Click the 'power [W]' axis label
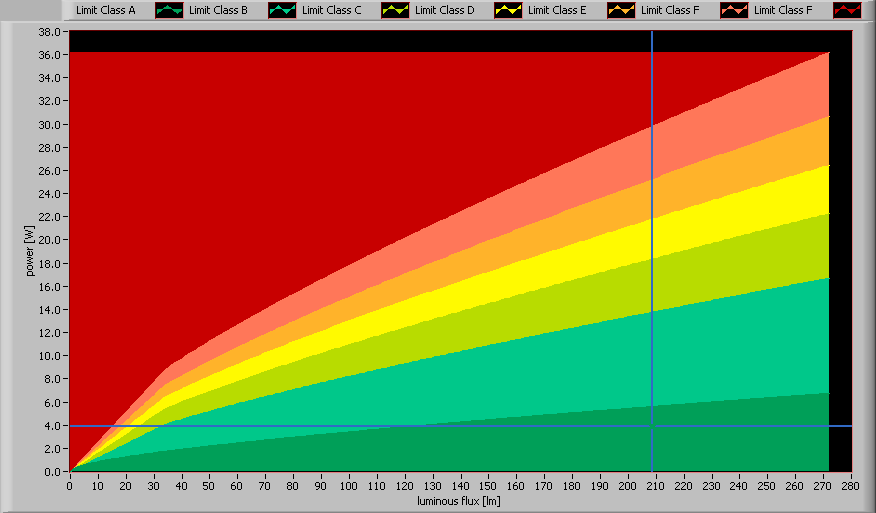Screen dimensions: 876x513 pos(30,251)
